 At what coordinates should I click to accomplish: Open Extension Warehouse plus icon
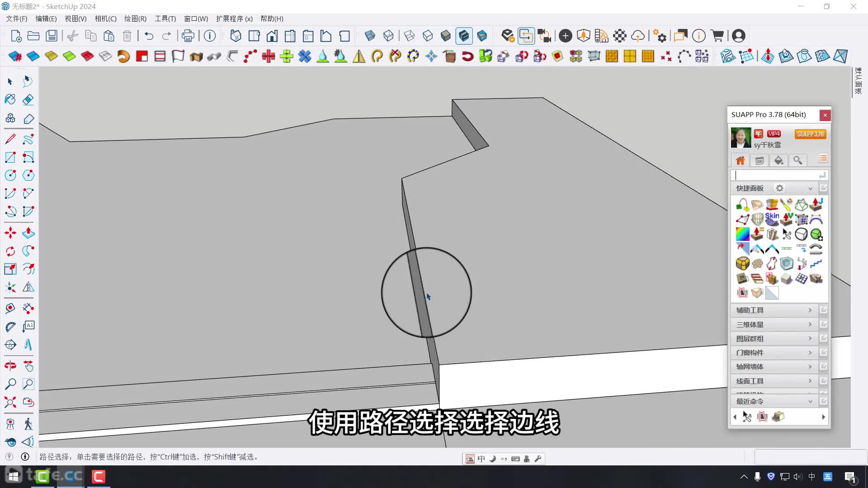coord(565,36)
